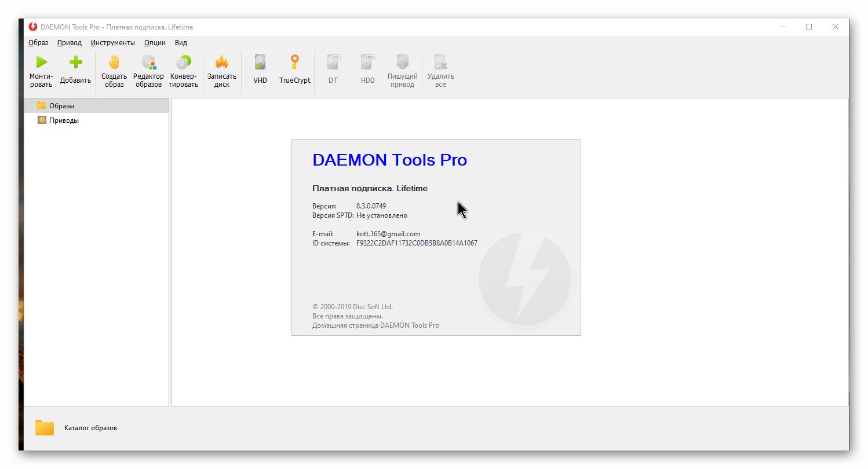This screenshot has height=469, width=868.
Task: Click the HDD drive toolbar icon
Action: tap(368, 63)
